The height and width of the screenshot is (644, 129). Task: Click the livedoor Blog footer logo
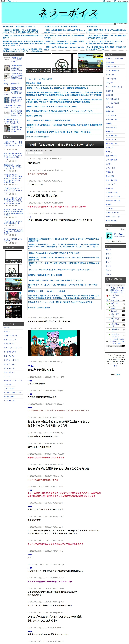(x=115, y=374)
